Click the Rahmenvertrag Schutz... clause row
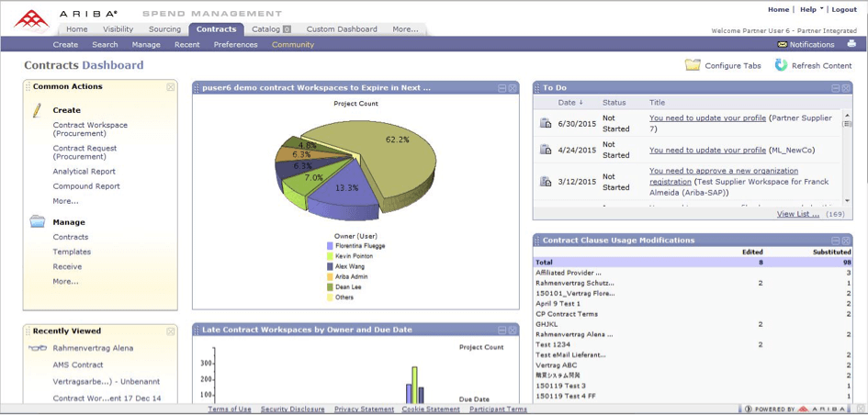This screenshot has height=415, width=868. click(693, 284)
